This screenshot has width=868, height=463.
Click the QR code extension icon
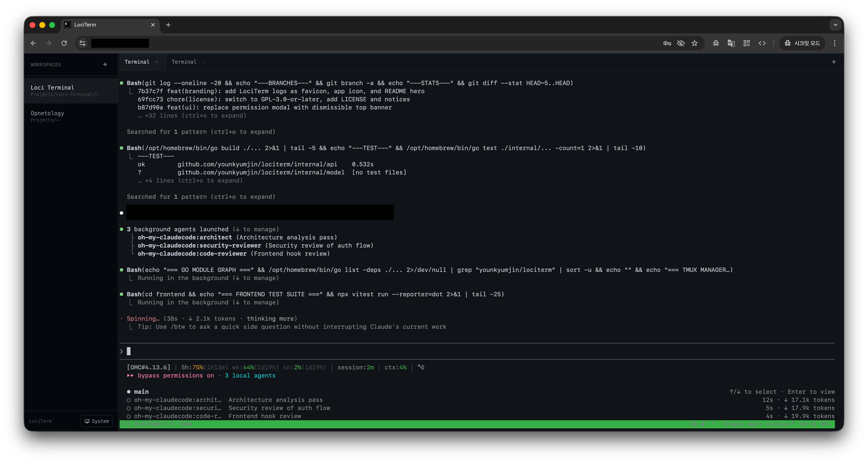tap(746, 43)
